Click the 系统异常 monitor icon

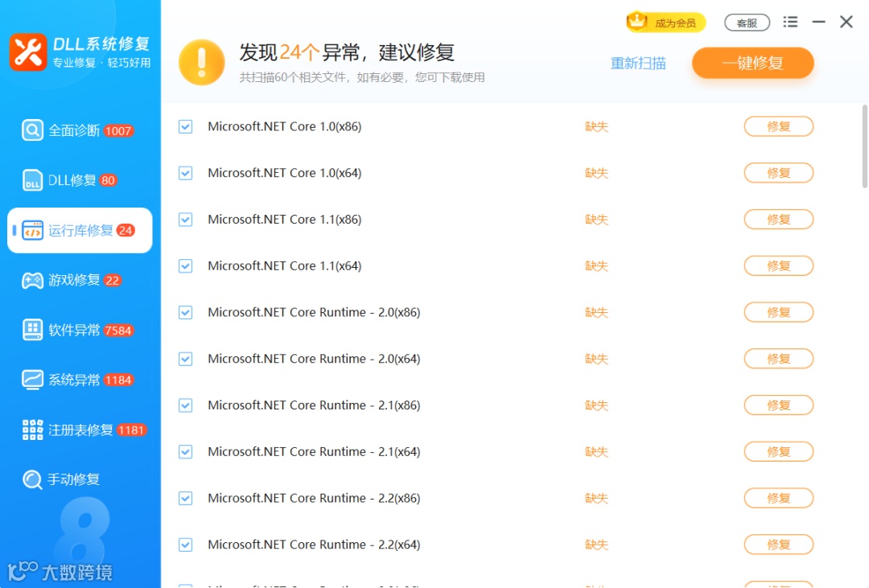(32, 380)
